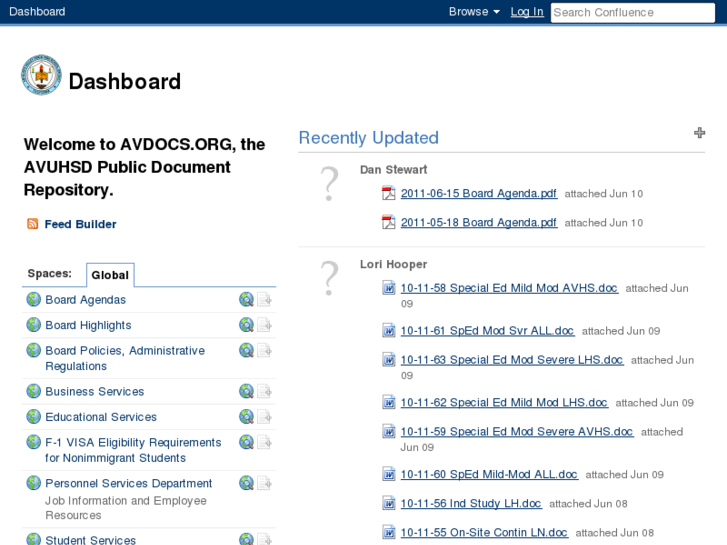727x545 pixels.
Task: Open the Browse dropdown menu
Action: [474, 12]
